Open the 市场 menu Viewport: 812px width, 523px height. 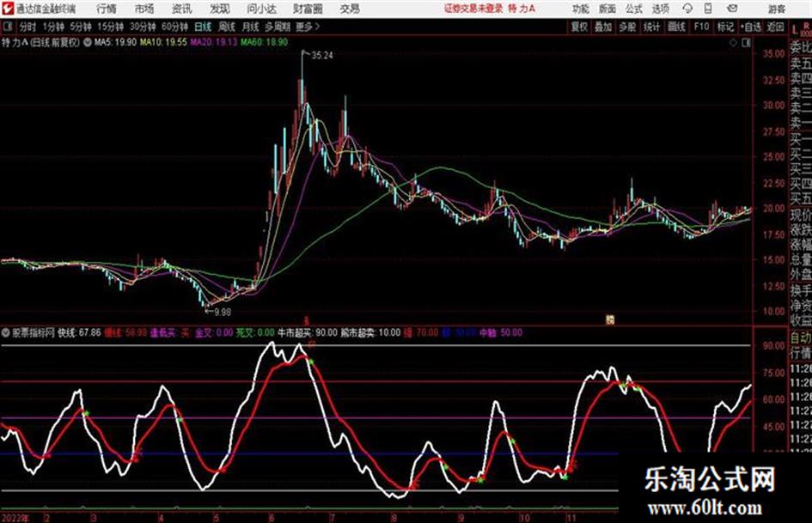pyautogui.click(x=144, y=9)
